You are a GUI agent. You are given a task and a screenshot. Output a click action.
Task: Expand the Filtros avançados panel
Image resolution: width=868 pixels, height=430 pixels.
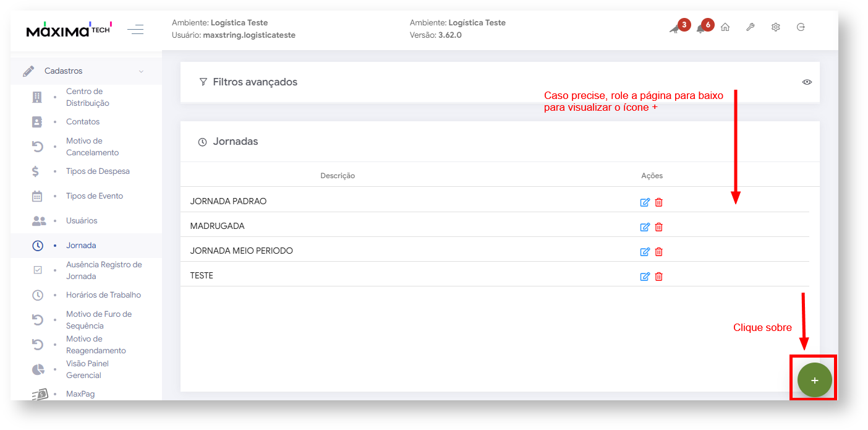coord(255,82)
